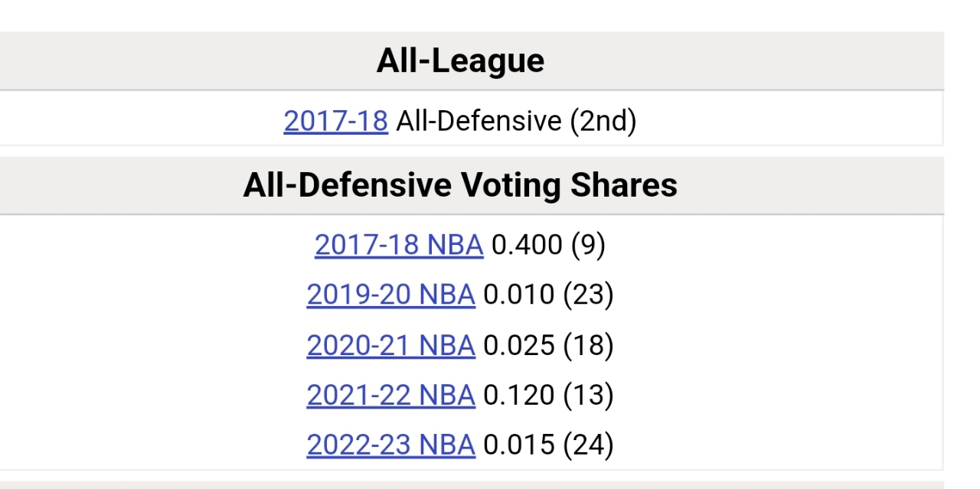Click the 0.015 voting share value
Screen dimensions: 980x489
point(519,445)
